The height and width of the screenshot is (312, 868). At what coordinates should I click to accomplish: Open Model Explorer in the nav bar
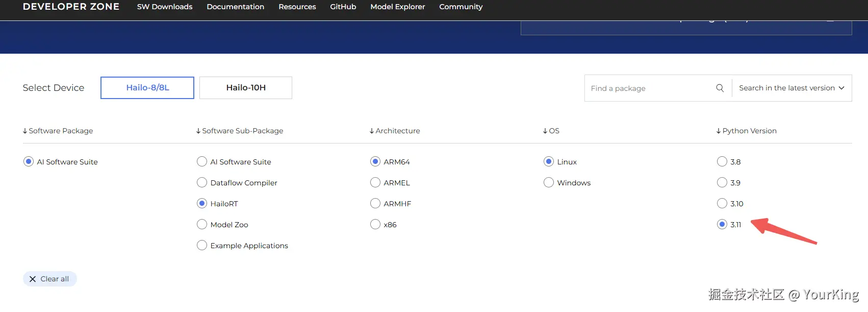[398, 7]
